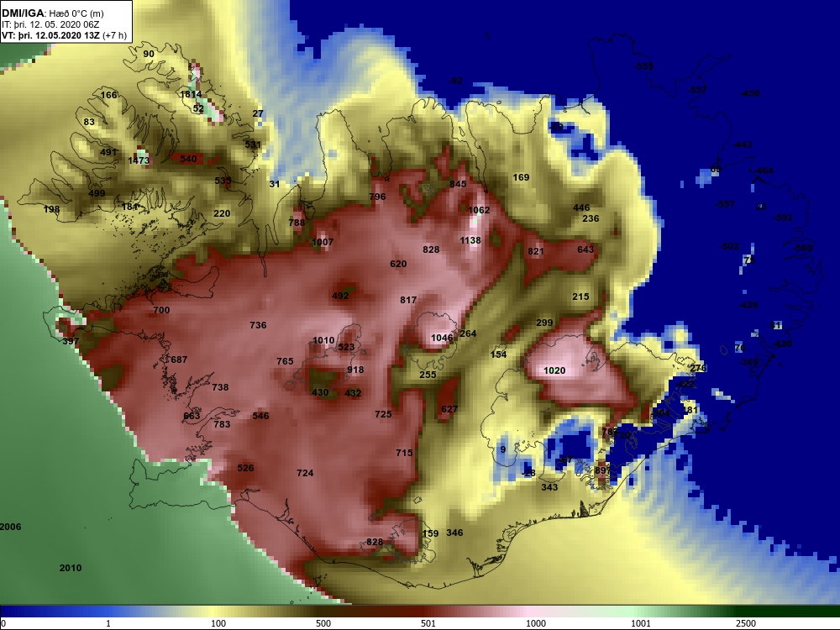This screenshot has width=840, height=630.
Task: Click the map value 1138
Action: coord(470,240)
